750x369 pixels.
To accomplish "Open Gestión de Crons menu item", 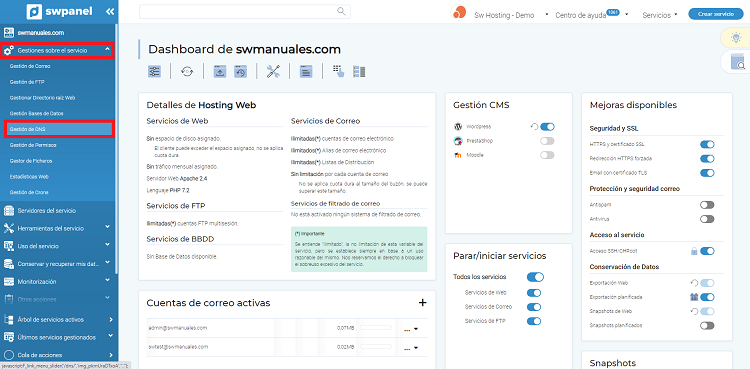I will [29, 192].
